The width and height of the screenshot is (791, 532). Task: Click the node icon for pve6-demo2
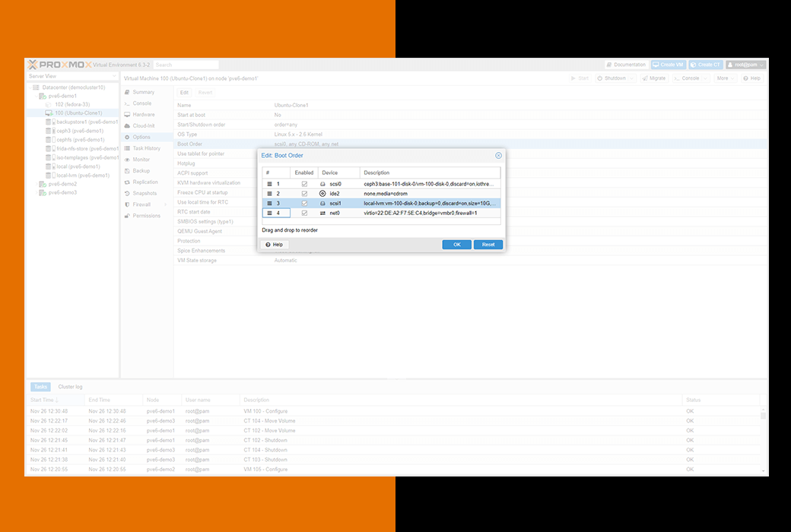tap(43, 184)
